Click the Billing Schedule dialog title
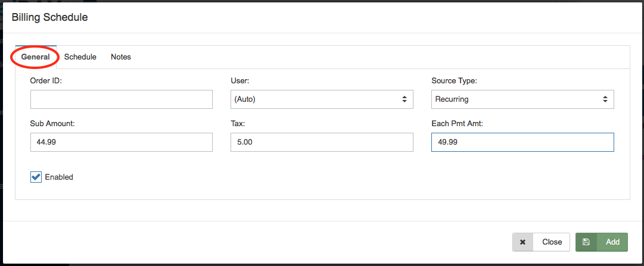The image size is (644, 266). pos(50,17)
